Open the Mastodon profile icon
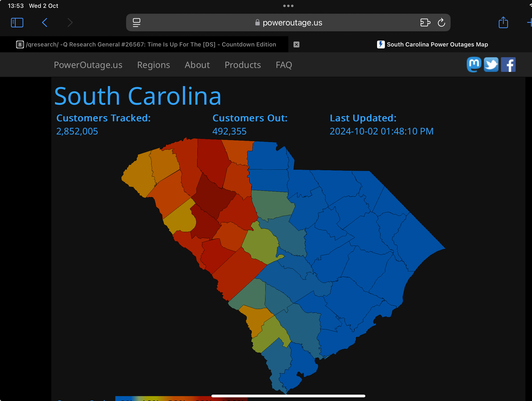532x401 pixels. 474,65
